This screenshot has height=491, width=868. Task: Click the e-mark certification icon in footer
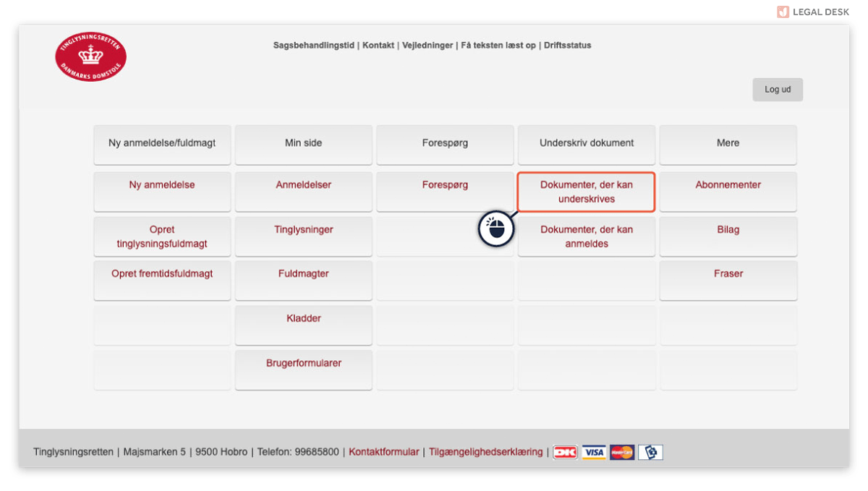[x=650, y=452]
